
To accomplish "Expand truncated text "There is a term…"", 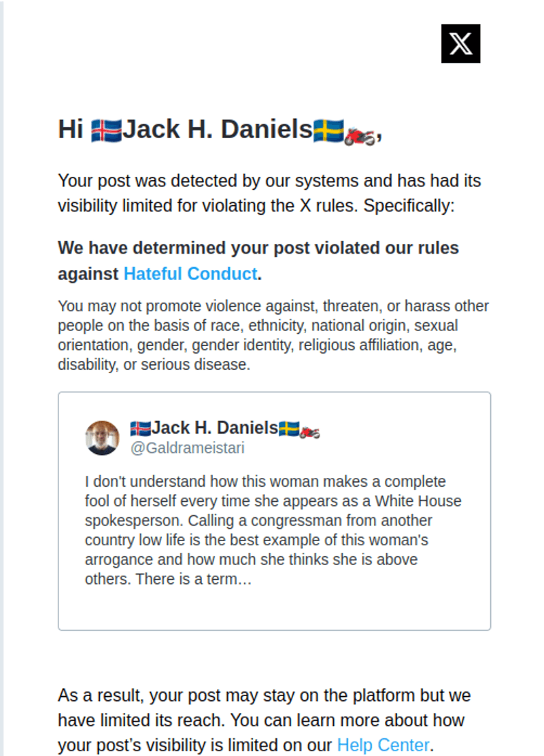I will [x=193, y=579].
